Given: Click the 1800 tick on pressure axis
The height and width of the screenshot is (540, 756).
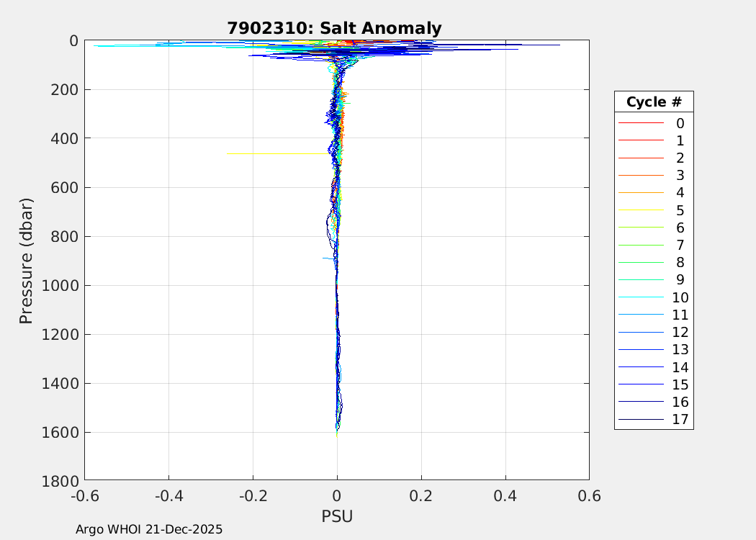Looking at the screenshot, I should [x=60, y=480].
